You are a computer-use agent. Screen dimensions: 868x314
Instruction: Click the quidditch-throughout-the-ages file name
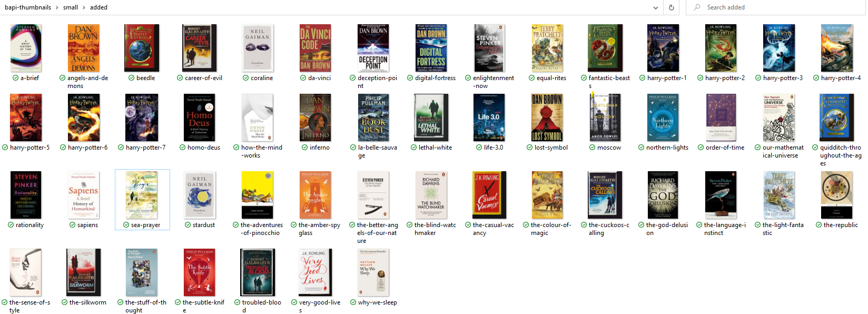click(841, 155)
